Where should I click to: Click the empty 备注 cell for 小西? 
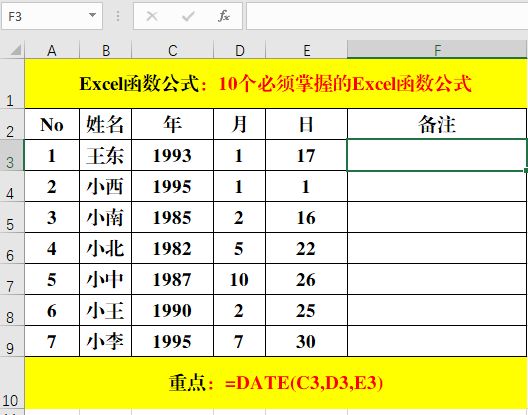point(437,186)
